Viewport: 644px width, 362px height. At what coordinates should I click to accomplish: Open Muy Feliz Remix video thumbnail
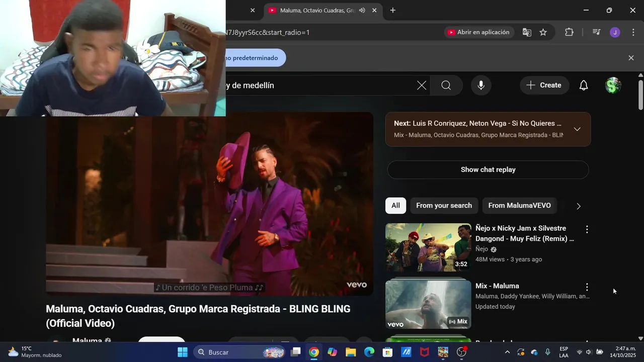click(428, 247)
